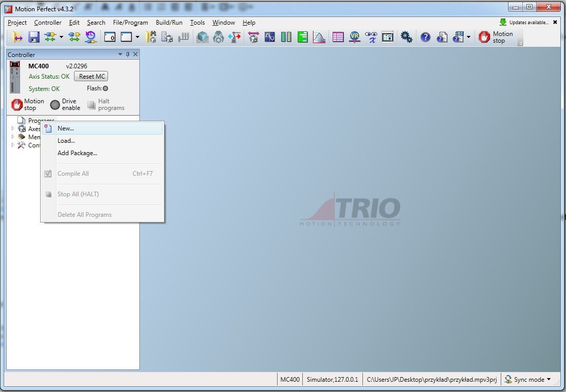The width and height of the screenshot is (566, 392).
Task: Choose Add Package... from the context menu
Action: (x=102, y=153)
